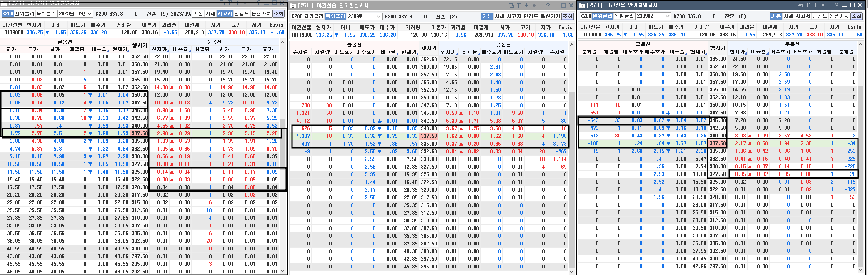Screen dimensions: 868x275
Task: Switch to 옵션가치 tab in middle window
Action: pos(550,17)
